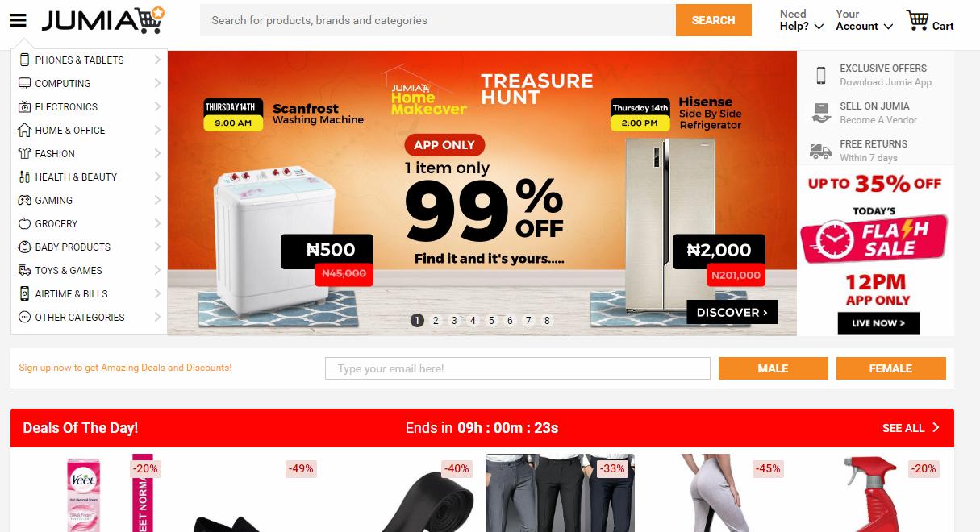
Task: Open the Your Account dropdown
Action: [x=864, y=20]
